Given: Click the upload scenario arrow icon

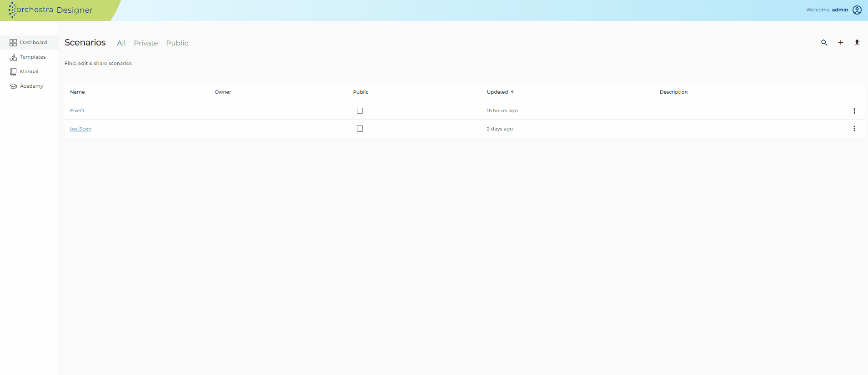Looking at the screenshot, I should pos(857,42).
